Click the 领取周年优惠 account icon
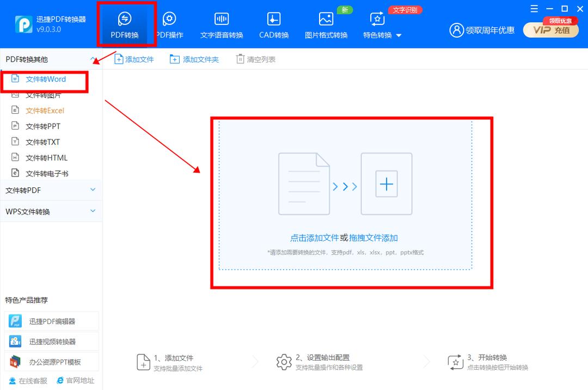The height and width of the screenshot is (390, 588). pyautogui.click(x=456, y=31)
